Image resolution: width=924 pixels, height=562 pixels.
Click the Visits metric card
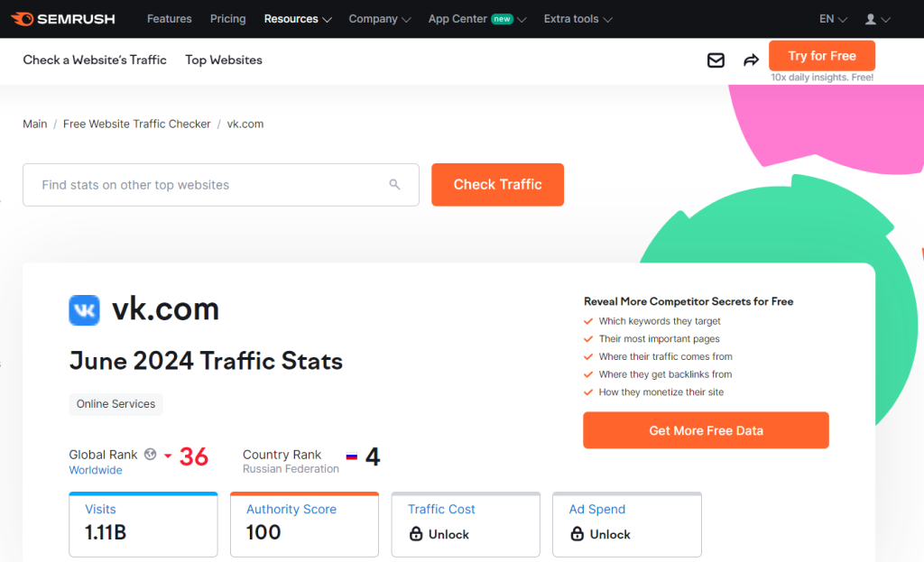(x=143, y=524)
